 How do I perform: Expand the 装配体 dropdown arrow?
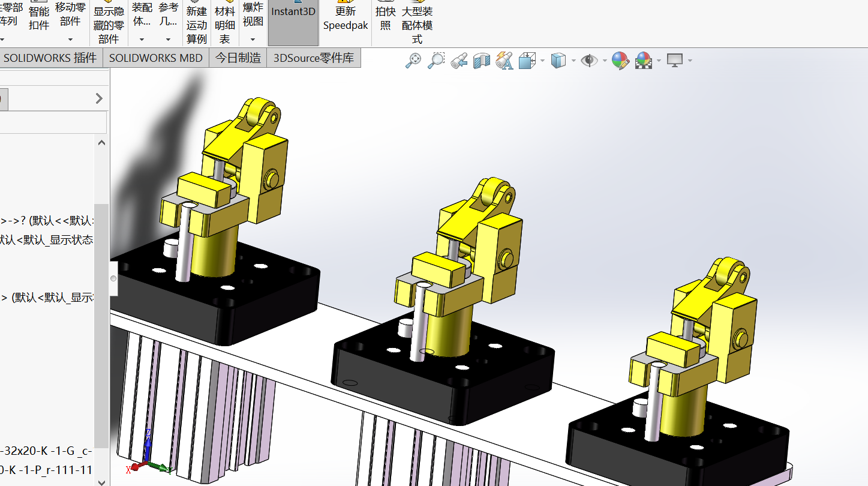click(142, 40)
